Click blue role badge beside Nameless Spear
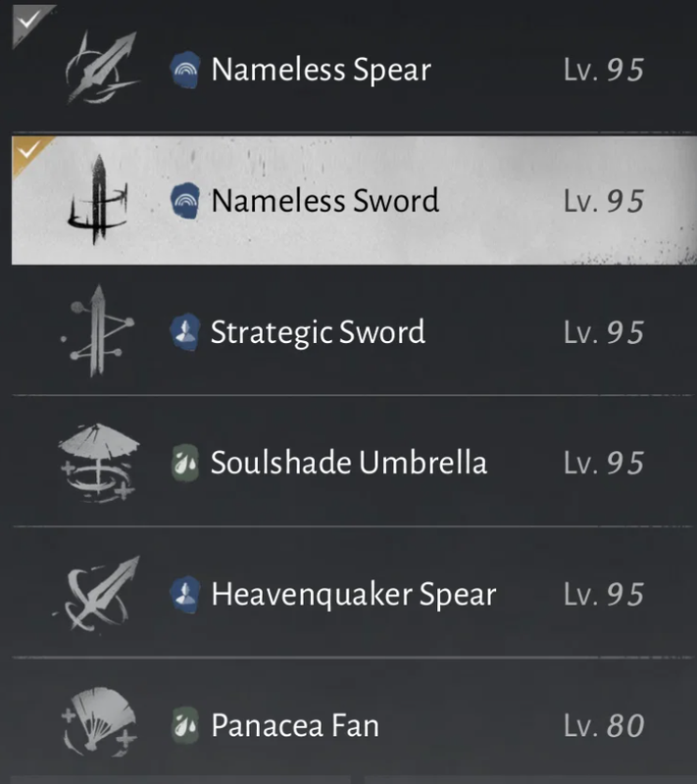The width and height of the screenshot is (697, 784). pos(185,70)
